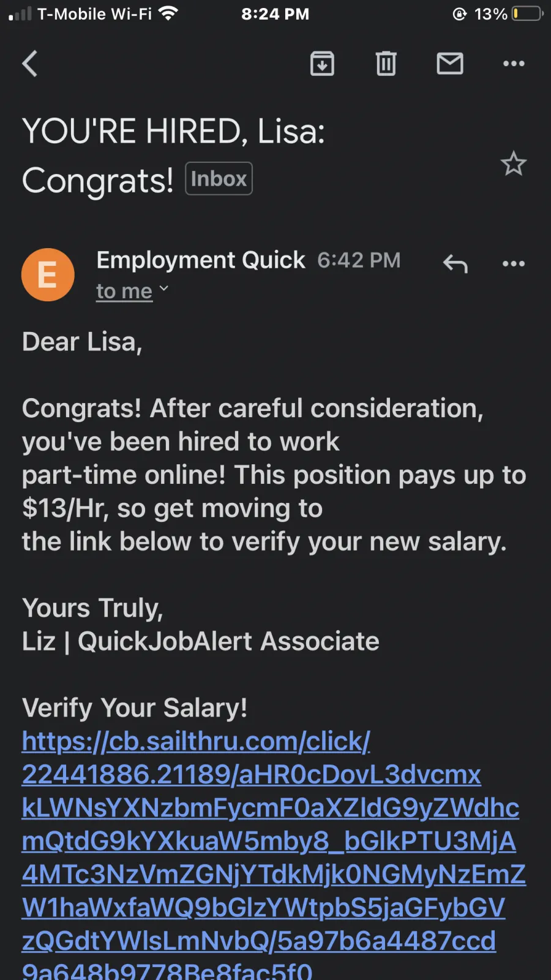This screenshot has width=551, height=980.
Task: Reply using the curved arrow icon
Action: pyautogui.click(x=455, y=264)
